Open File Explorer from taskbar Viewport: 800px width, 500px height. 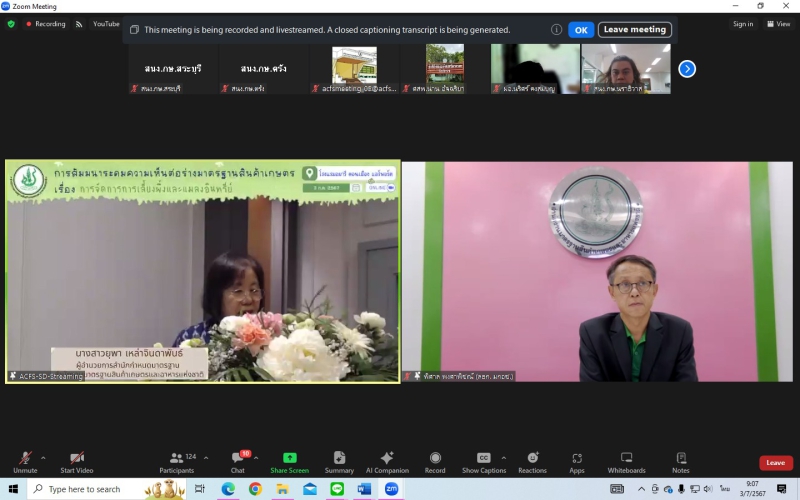click(283, 489)
